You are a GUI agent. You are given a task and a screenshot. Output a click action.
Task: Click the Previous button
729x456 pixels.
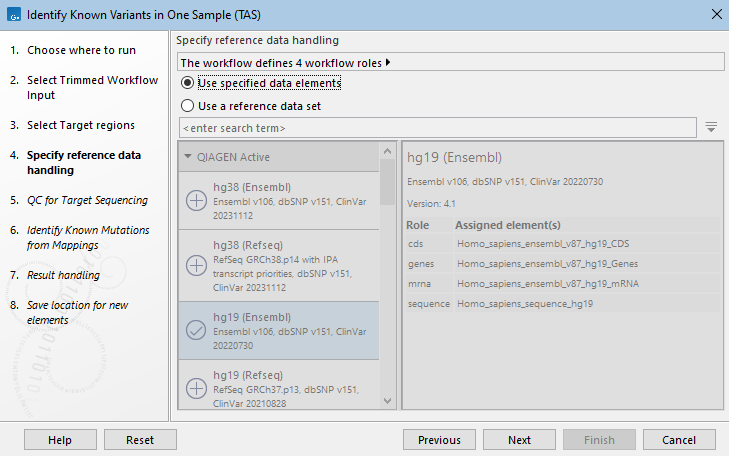click(439, 440)
